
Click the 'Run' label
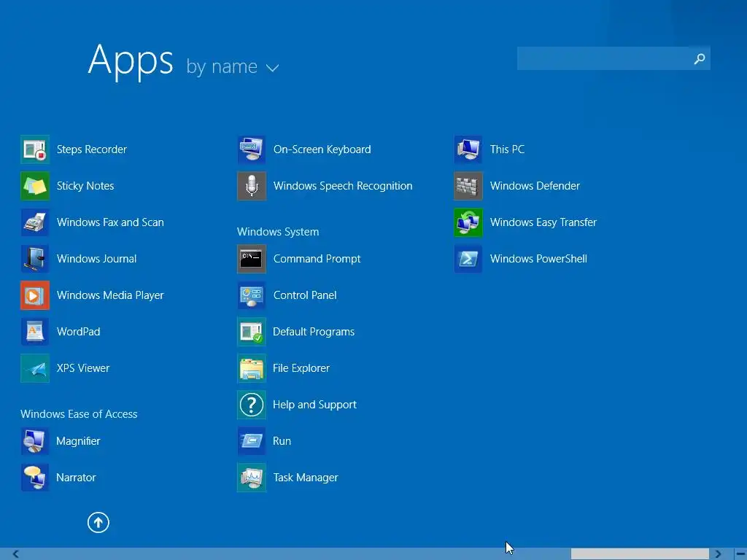point(282,441)
